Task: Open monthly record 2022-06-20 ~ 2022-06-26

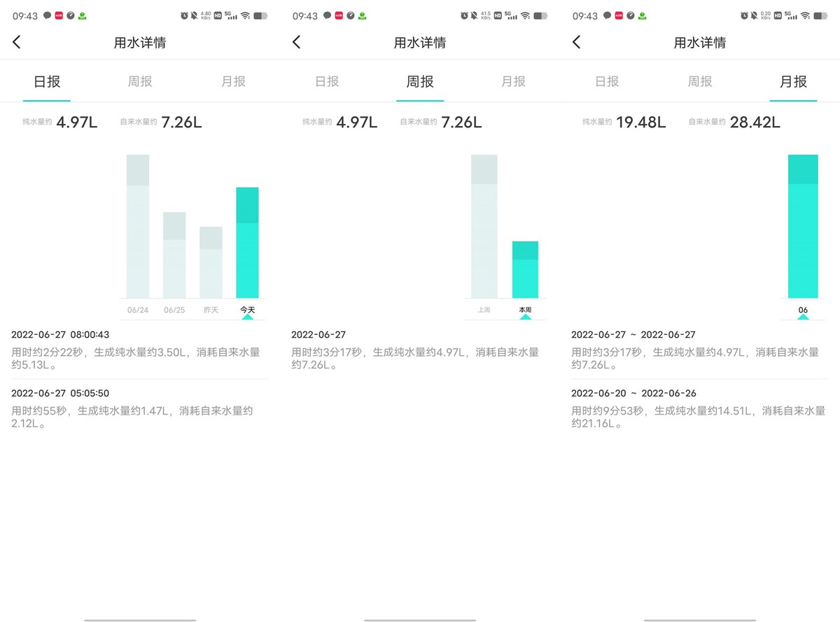Action: click(700, 408)
